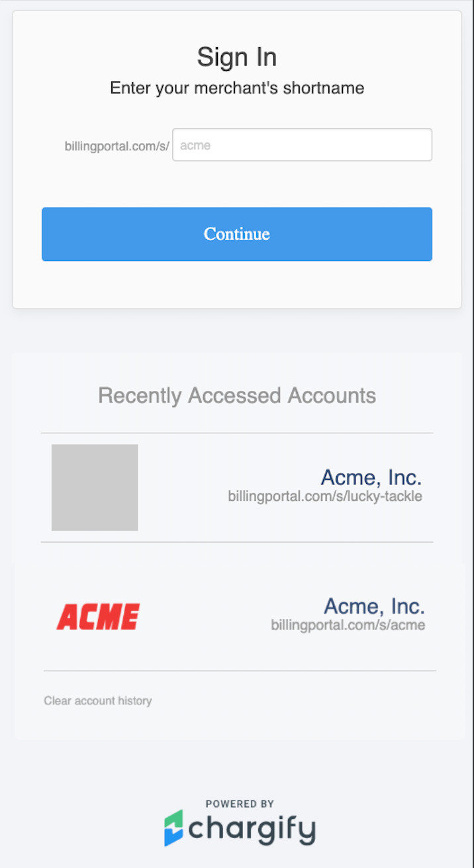Select Acme, Inc. name above the /s/acme URL
The width and height of the screenshot is (474, 868).
pos(374,606)
